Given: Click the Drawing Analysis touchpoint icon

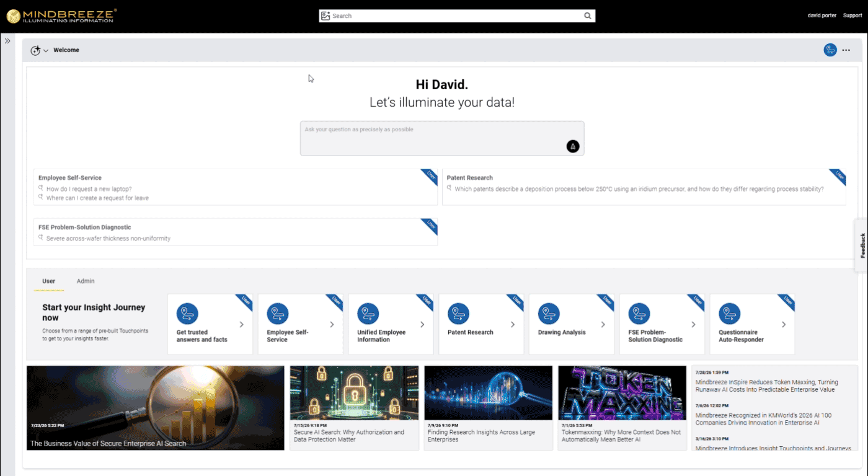Looking at the screenshot, I should pyautogui.click(x=549, y=314).
